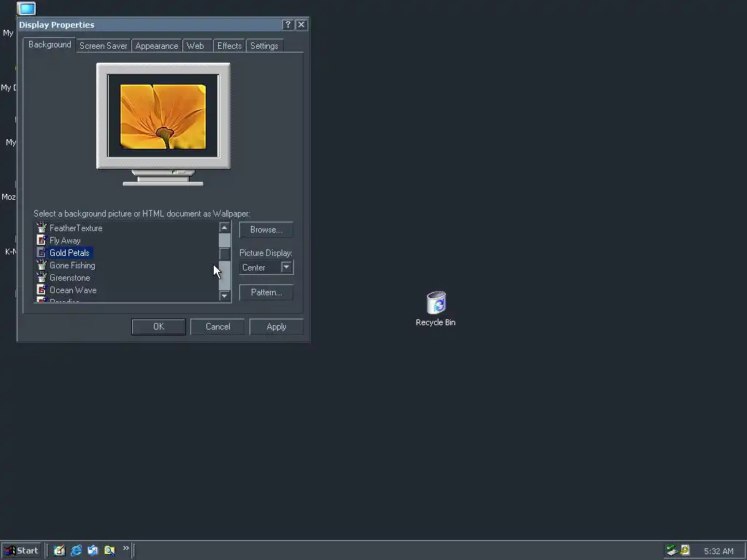
Task: Select FeatherTexture wallpaper
Action: (76, 228)
